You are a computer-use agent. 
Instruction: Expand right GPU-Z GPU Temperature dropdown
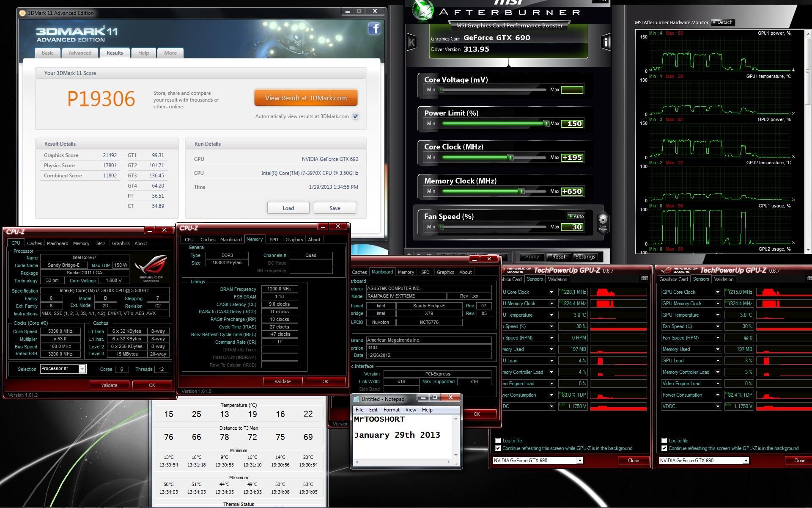718,315
